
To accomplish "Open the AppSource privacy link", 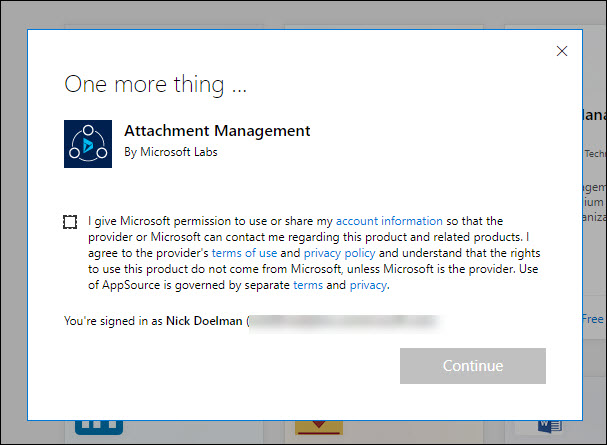I will click(367, 285).
